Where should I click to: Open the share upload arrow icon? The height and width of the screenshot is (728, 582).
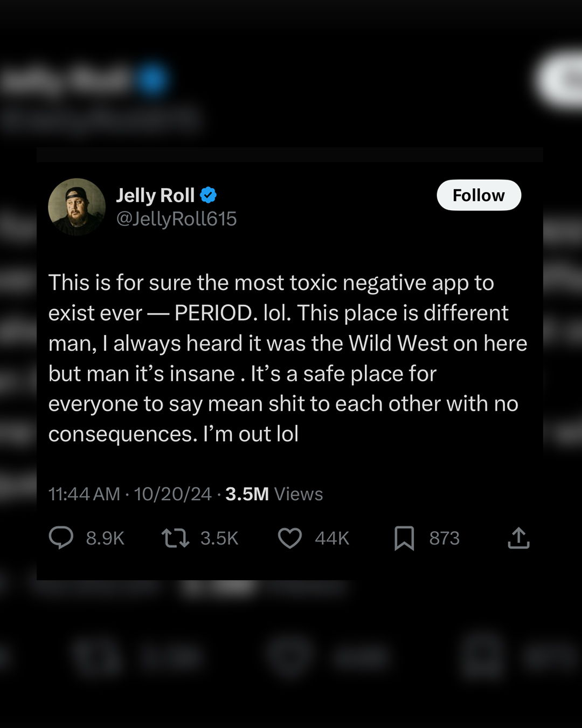pyautogui.click(x=518, y=538)
